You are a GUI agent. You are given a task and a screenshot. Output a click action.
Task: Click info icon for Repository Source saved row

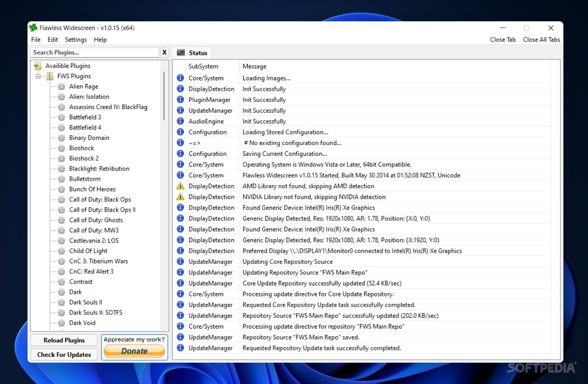coord(180,337)
